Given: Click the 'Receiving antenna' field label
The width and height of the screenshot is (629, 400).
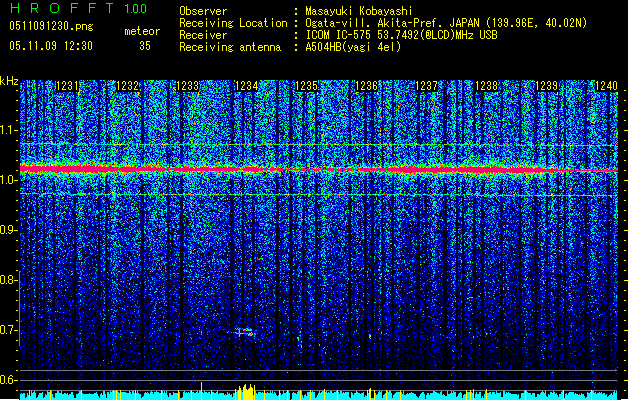Looking at the screenshot, I should point(230,47).
